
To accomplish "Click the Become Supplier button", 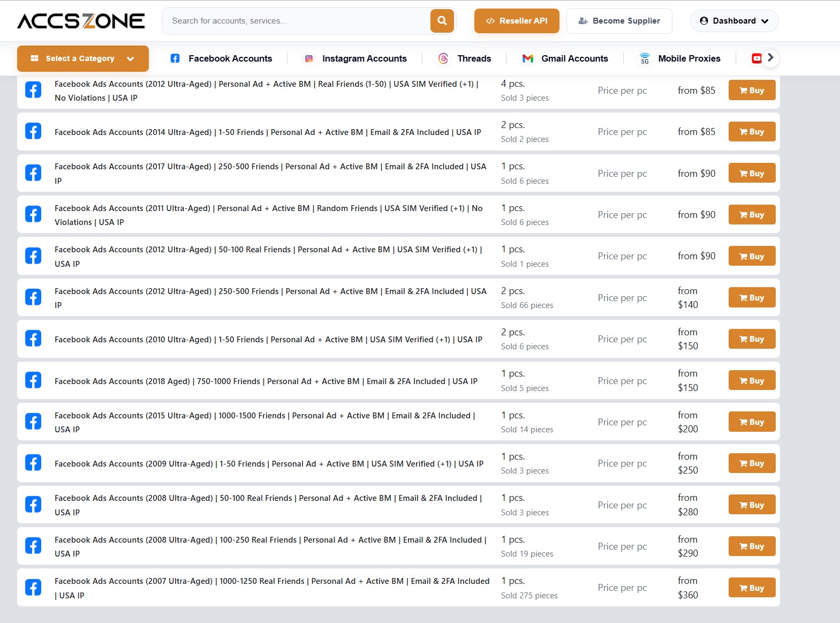I will tap(619, 21).
